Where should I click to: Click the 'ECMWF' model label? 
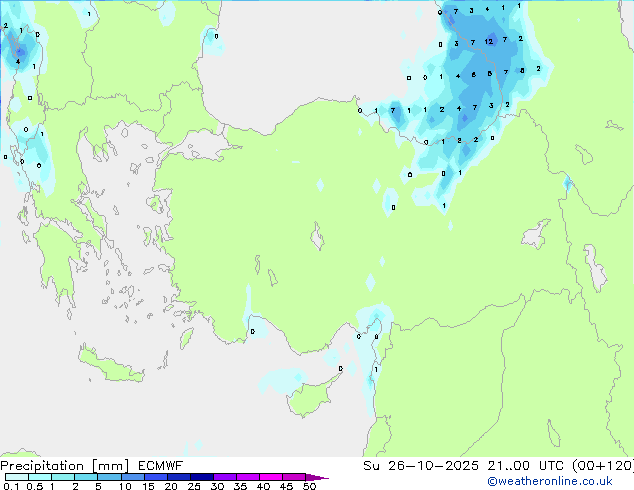click(161, 466)
